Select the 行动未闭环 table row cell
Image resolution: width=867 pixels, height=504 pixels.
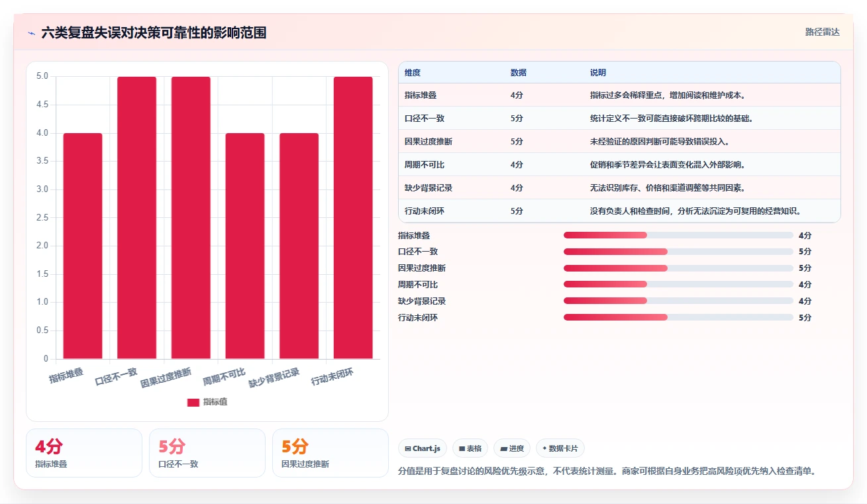pos(425,211)
